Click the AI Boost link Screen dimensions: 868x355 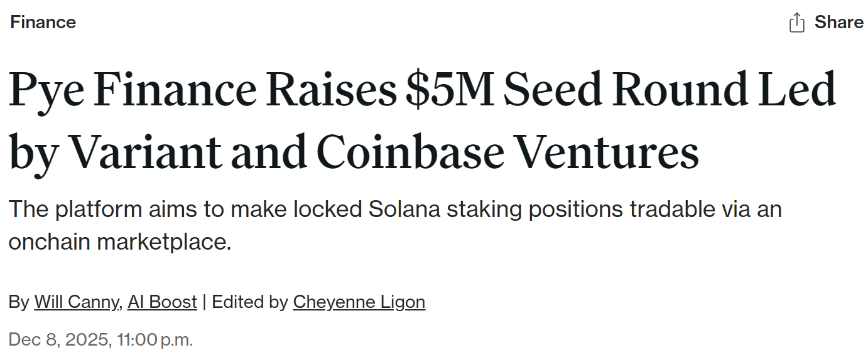click(162, 302)
